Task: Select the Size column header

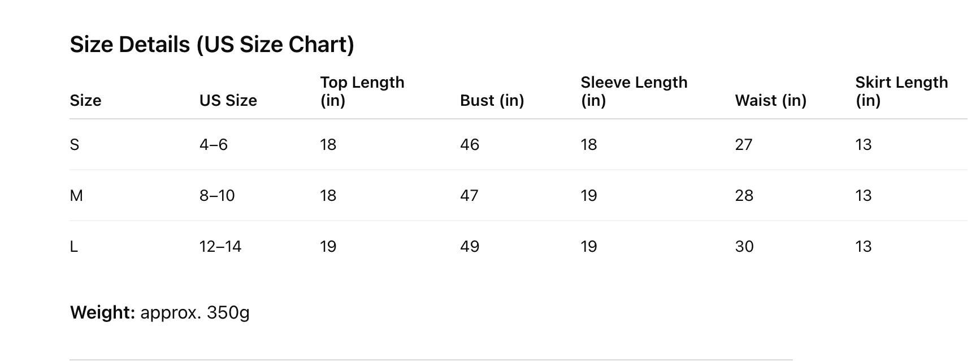Action: 85,100
